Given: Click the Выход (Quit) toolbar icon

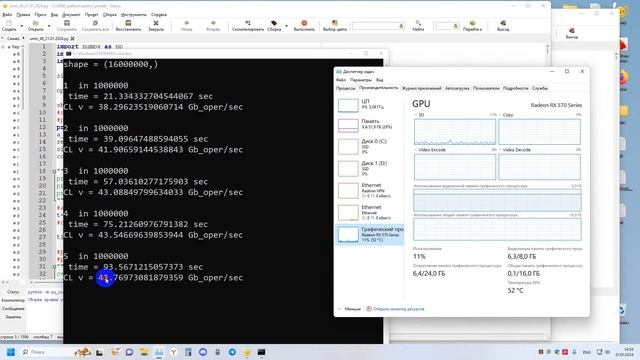Looking at the screenshot, I should click(x=503, y=26).
